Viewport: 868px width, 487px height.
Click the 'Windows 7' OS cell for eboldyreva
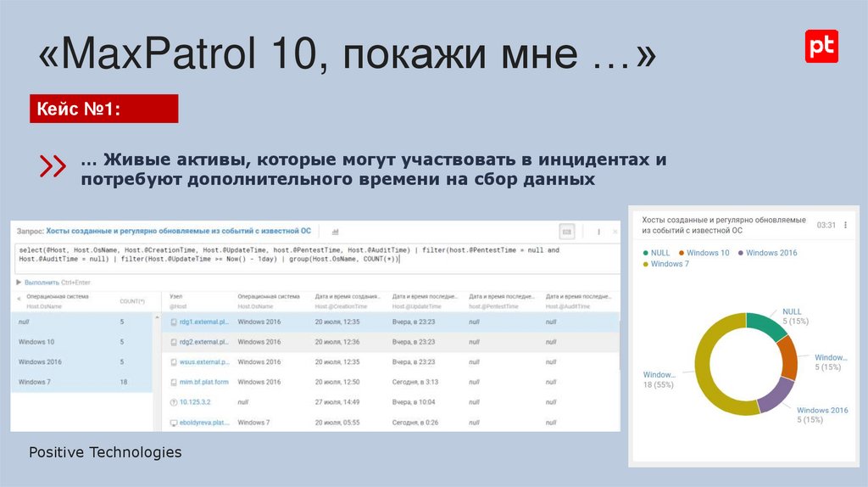coord(253,423)
